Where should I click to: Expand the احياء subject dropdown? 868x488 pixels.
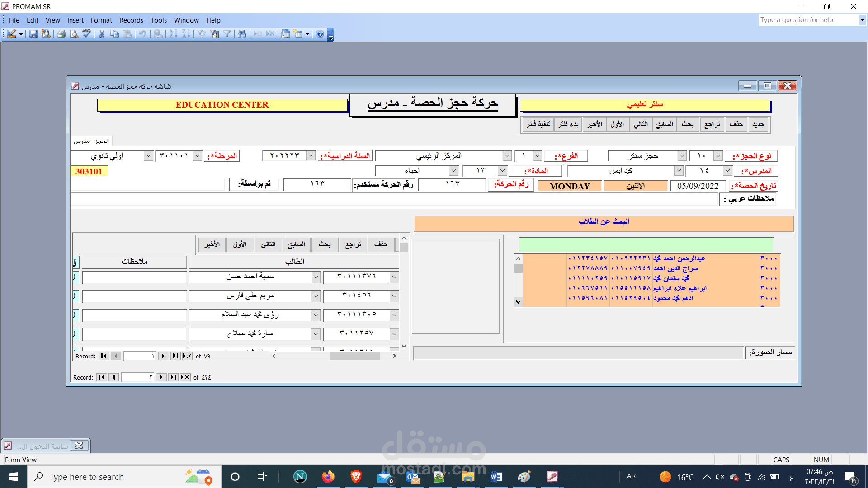pyautogui.click(x=453, y=171)
